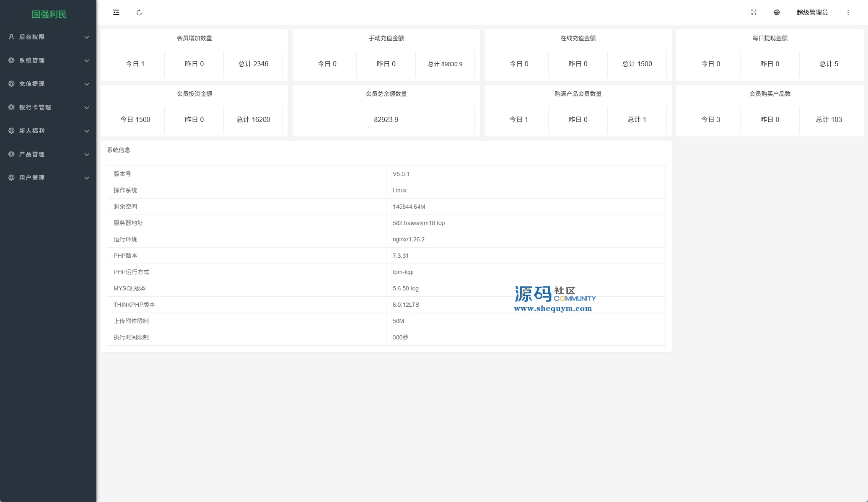This screenshot has height=502, width=868.
Task: Open the three-dot more options icon
Action: [x=848, y=13]
